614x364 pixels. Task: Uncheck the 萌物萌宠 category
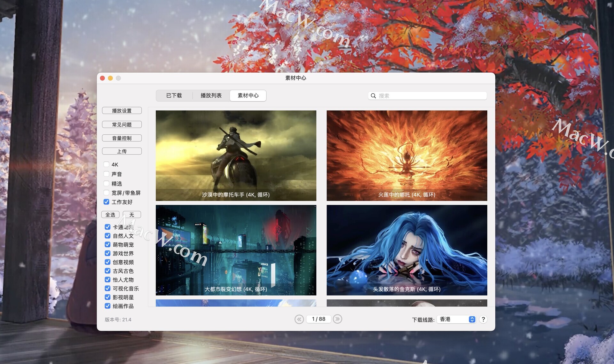tap(108, 244)
